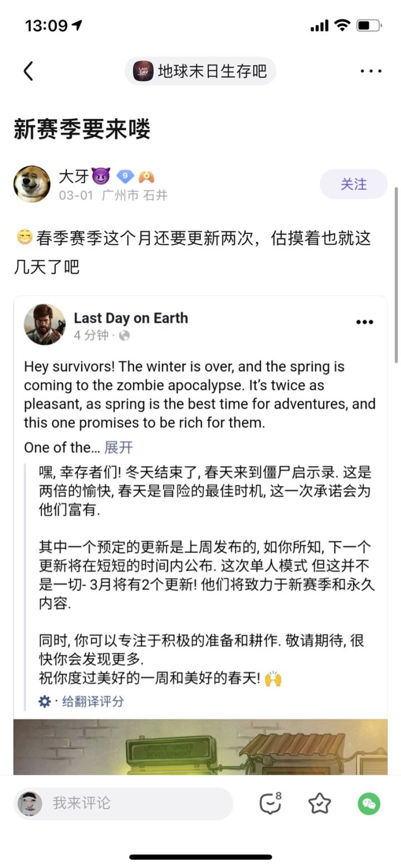Tap the blue diamond level 9 badge
Screen dimensions: 401x868
pos(125,177)
